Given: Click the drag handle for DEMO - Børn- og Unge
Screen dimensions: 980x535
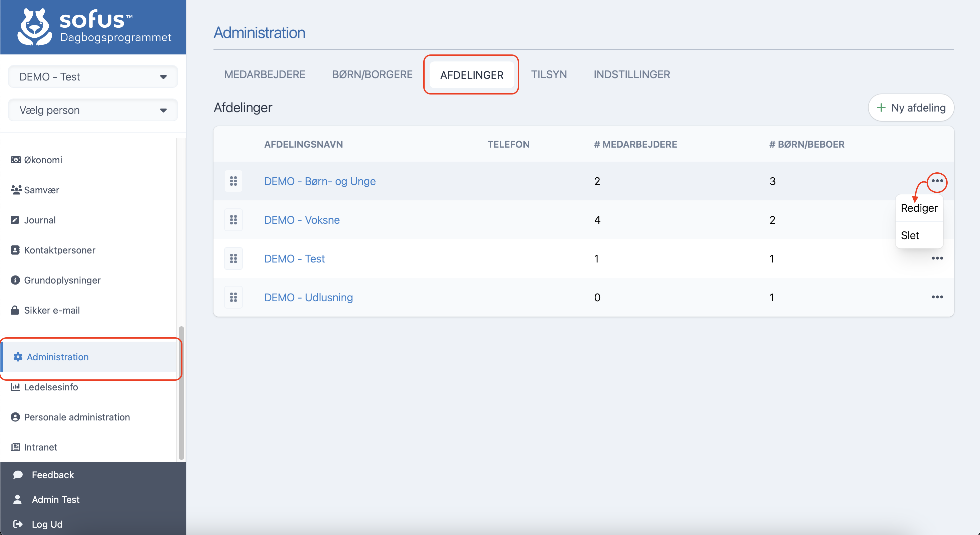Looking at the screenshot, I should [233, 181].
